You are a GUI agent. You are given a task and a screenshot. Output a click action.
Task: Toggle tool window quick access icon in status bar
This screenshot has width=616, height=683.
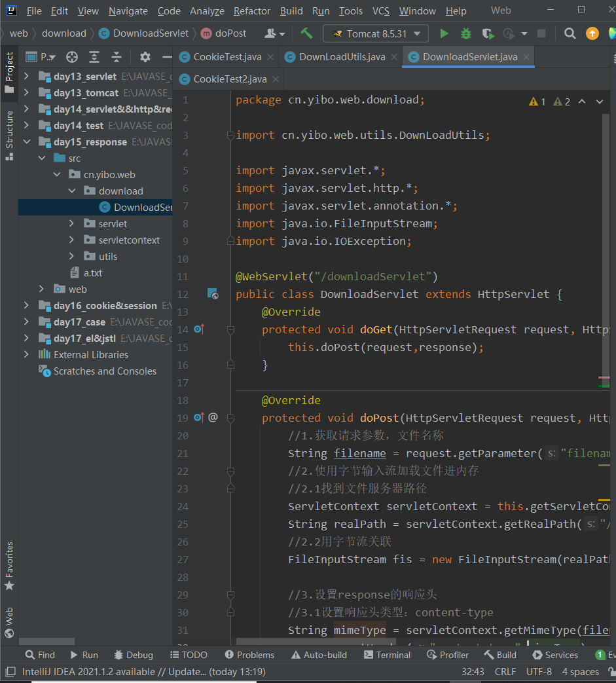(11, 672)
